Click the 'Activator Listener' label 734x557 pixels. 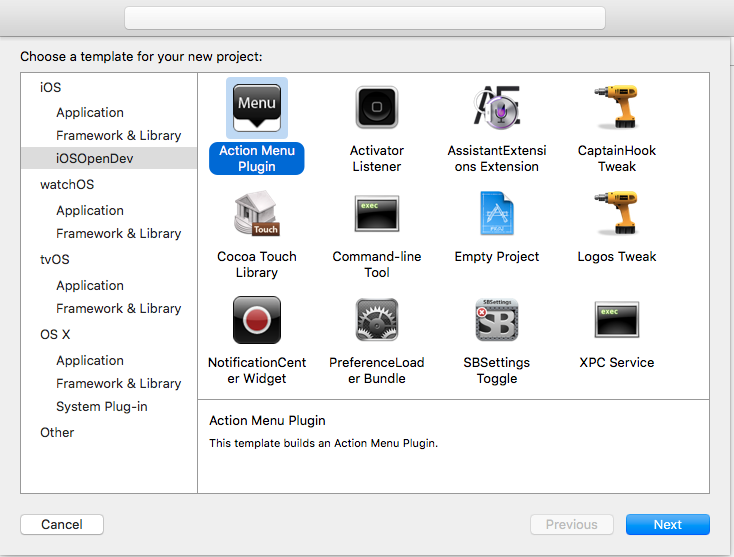[377, 159]
